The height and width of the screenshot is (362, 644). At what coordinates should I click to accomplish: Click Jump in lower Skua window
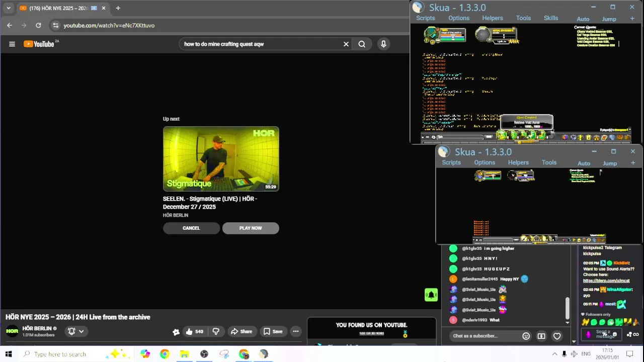coord(610,163)
